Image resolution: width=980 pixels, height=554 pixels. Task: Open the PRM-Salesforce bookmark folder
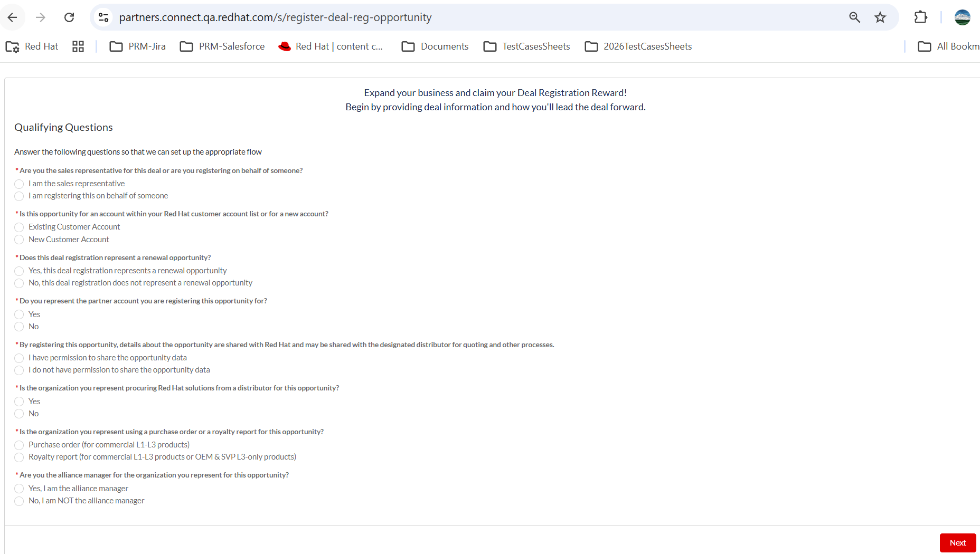click(222, 46)
